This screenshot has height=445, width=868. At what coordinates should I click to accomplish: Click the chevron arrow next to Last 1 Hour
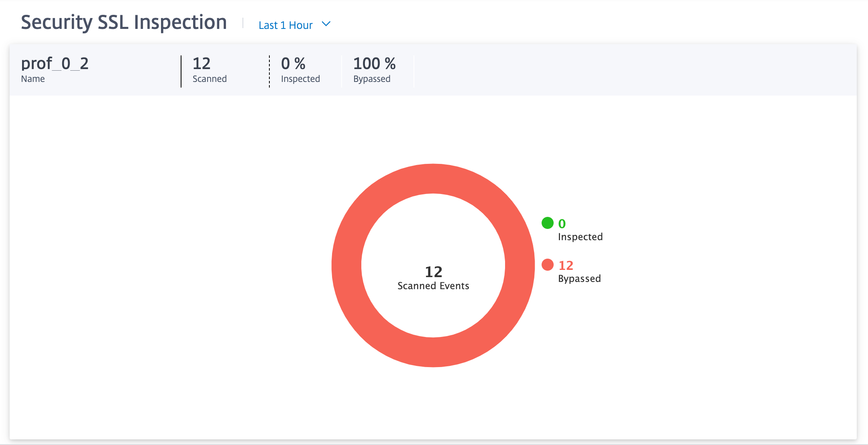click(x=326, y=24)
